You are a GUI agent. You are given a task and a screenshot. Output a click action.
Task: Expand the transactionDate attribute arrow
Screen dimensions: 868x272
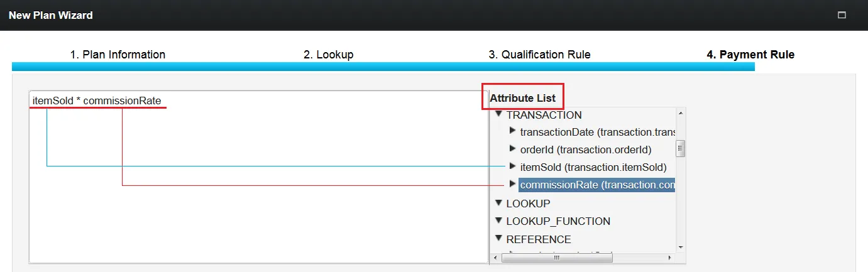512,132
